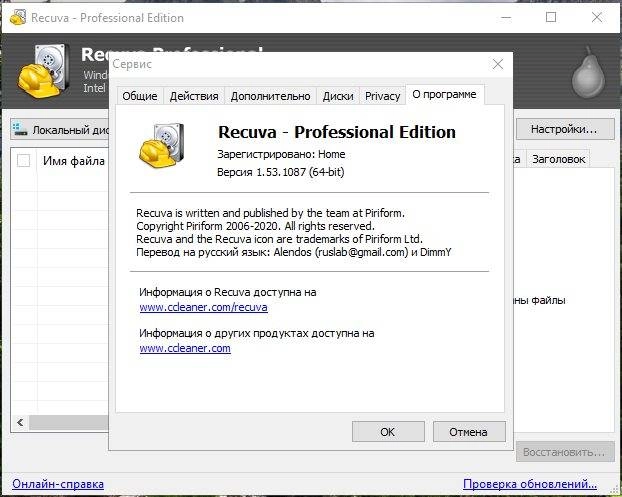Click the OK button in Сервис dialog
Viewport: 622px width, 497px height.
[388, 432]
